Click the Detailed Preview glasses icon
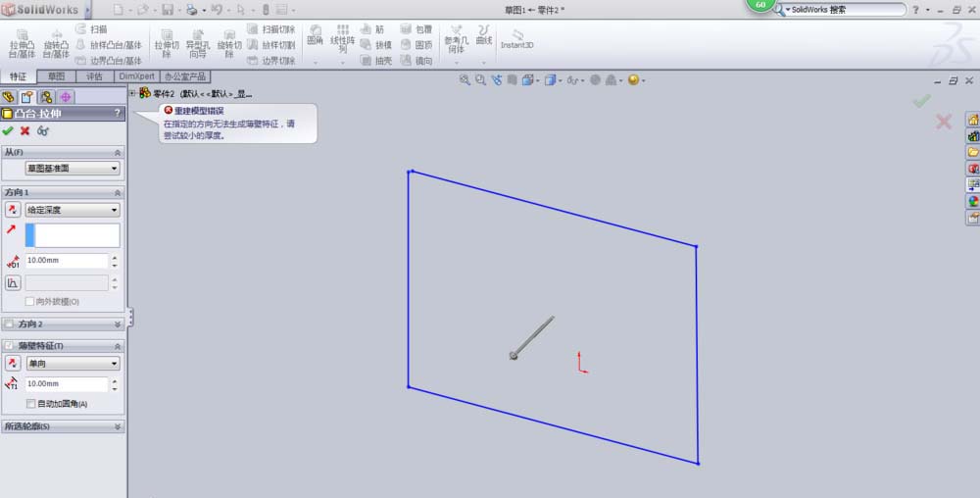The height and width of the screenshot is (498, 980). click(x=42, y=130)
